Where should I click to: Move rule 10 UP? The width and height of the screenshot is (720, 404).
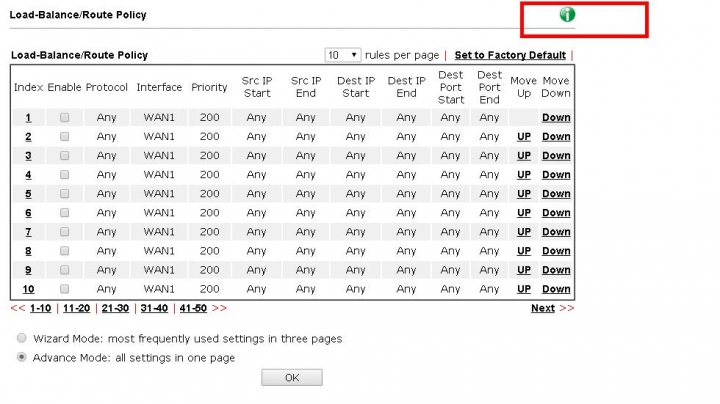(x=524, y=289)
